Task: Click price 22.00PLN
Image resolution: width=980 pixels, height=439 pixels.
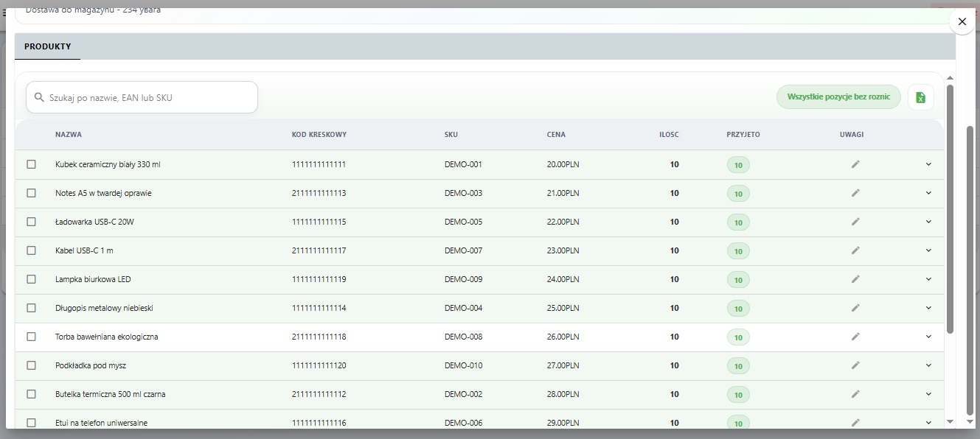Action: [563, 222]
